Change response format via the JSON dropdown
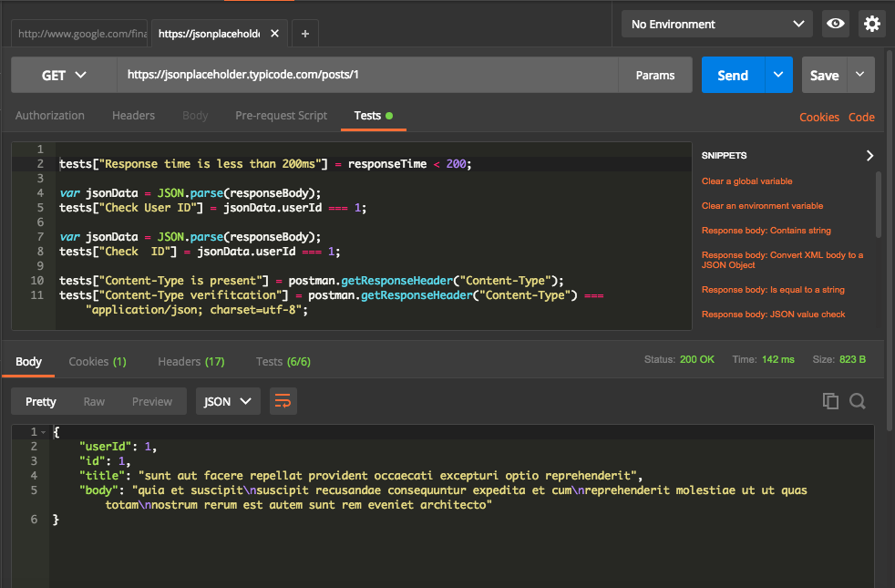This screenshot has width=895, height=588. 227,401
